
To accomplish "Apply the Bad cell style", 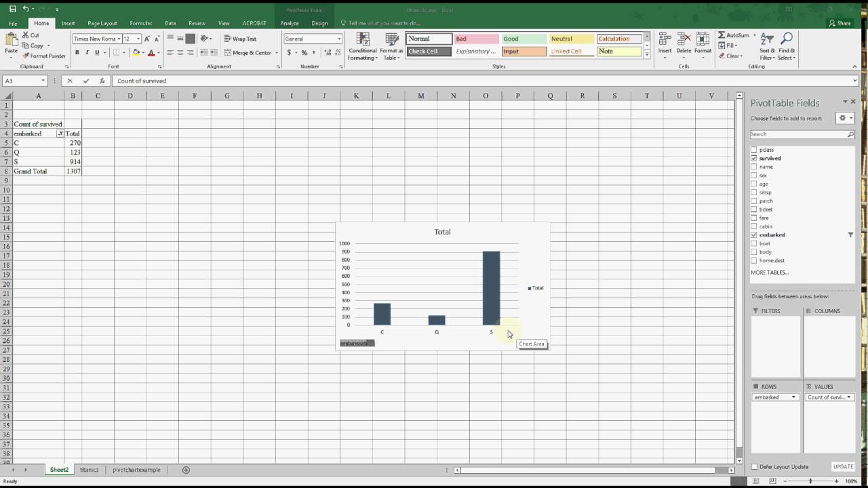I will coord(476,39).
